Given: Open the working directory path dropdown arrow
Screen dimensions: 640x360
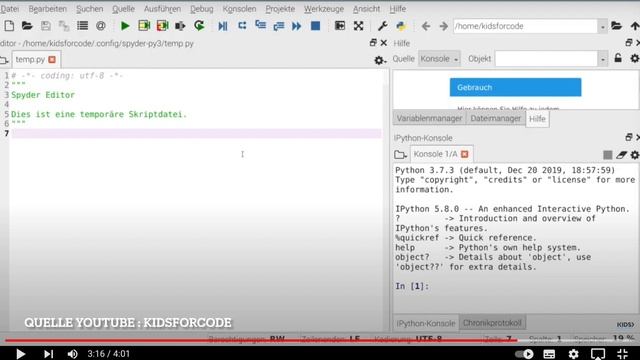Looking at the screenshot, I should [x=602, y=27].
